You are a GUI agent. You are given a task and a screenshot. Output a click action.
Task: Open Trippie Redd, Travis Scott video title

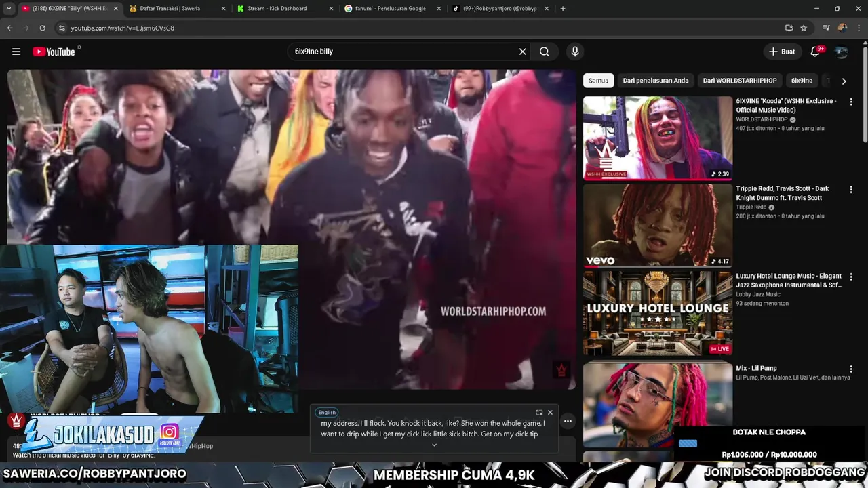pyautogui.click(x=783, y=193)
